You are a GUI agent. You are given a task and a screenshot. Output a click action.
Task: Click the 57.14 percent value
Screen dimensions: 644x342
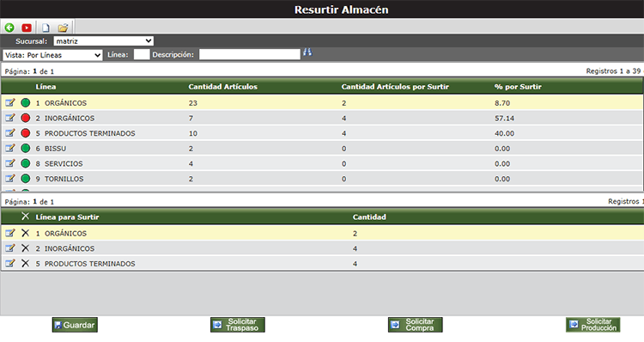tap(504, 119)
